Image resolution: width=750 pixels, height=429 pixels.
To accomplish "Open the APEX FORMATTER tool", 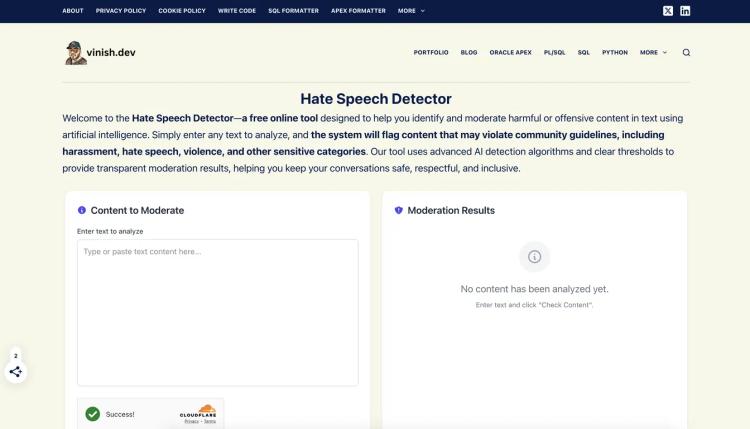I will (358, 11).
